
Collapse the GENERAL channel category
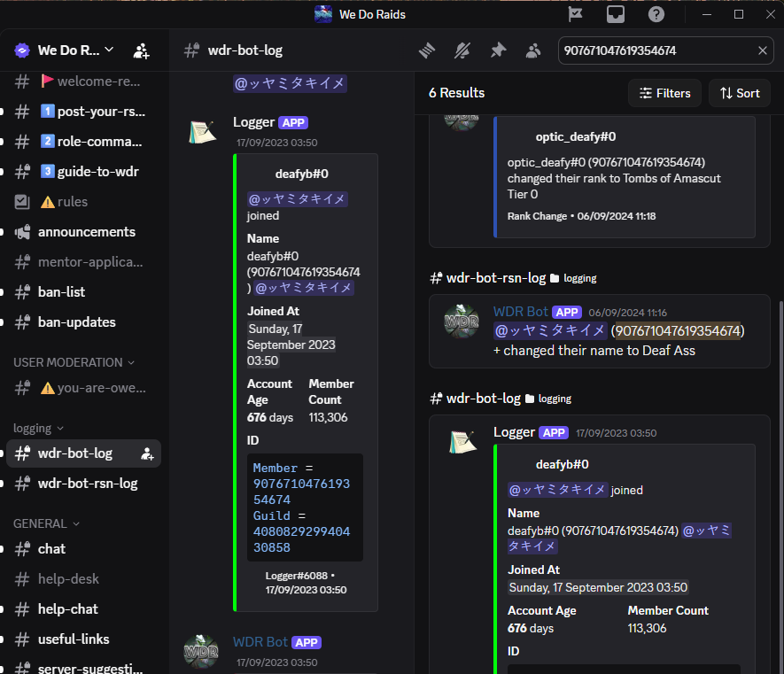coord(46,523)
